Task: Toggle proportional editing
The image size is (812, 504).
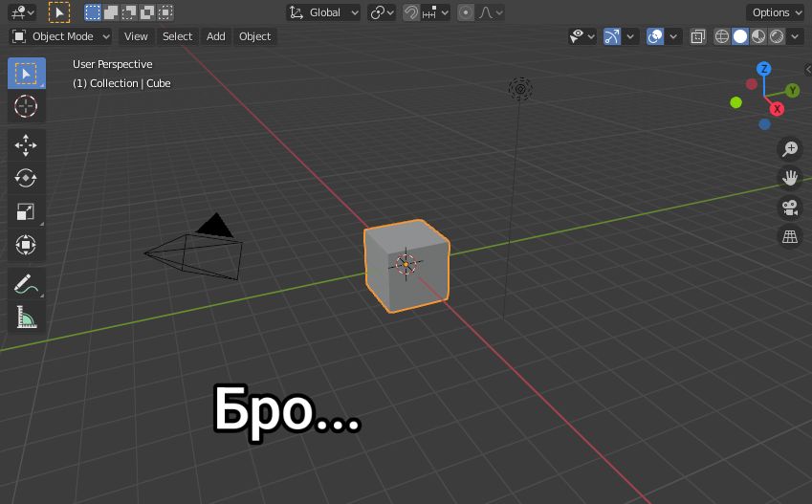Action: point(466,12)
